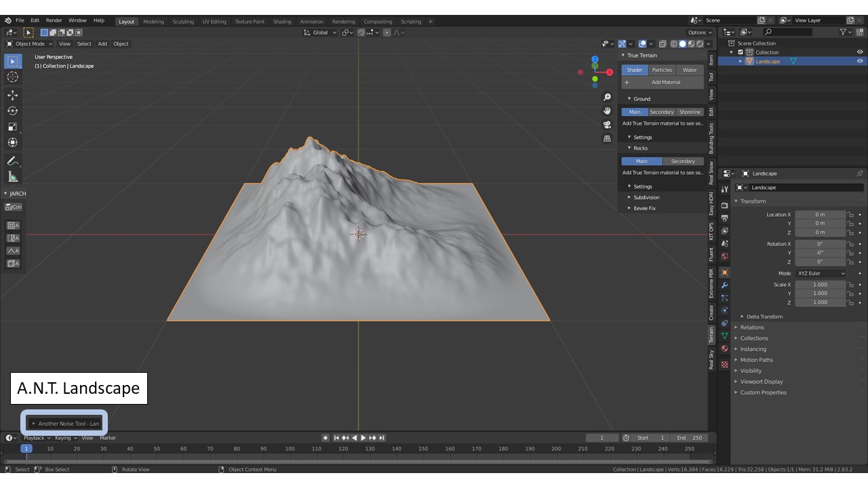Click the pan view hand icon
868x488 pixels.
tap(607, 110)
